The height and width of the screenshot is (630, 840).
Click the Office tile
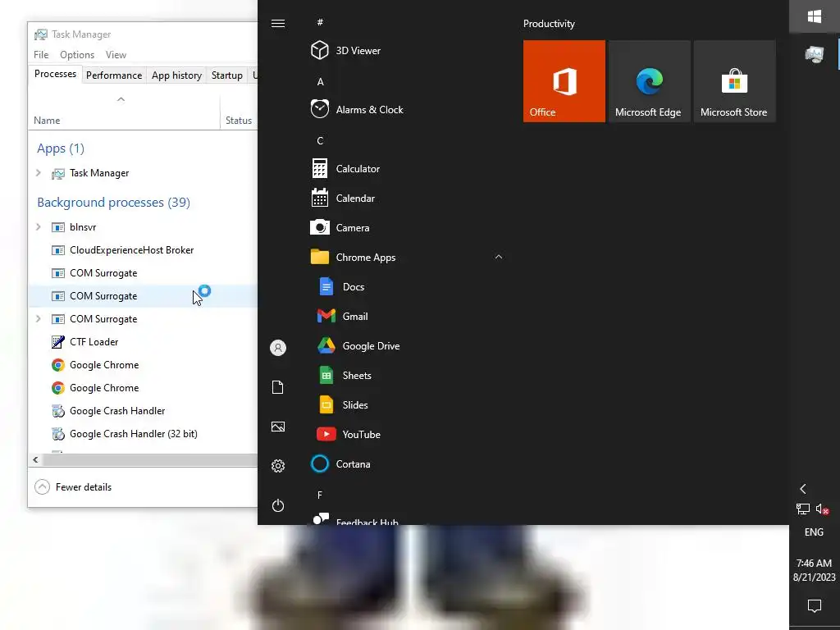(x=564, y=81)
